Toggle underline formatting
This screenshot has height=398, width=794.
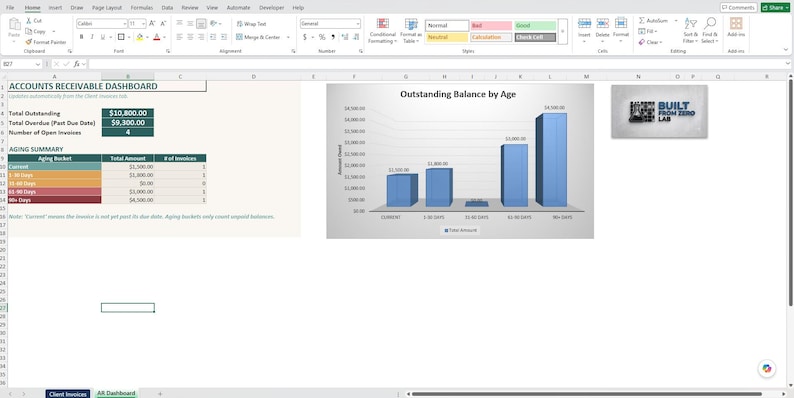coord(103,37)
